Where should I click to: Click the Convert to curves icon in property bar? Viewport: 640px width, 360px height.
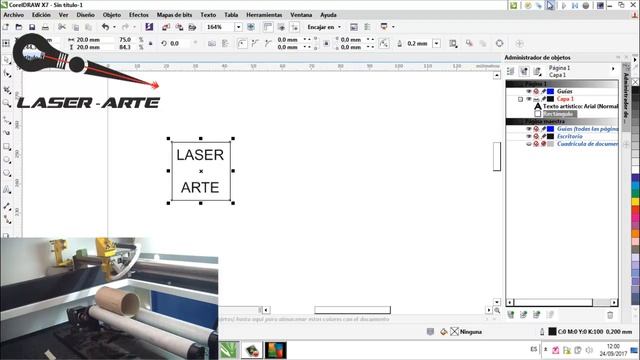[x=499, y=43]
